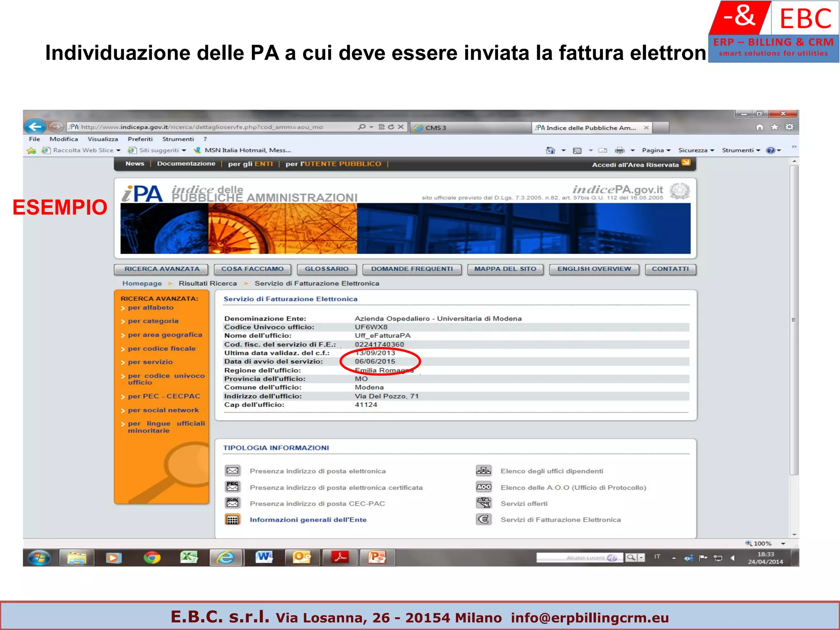Open Google Chrome from the taskbar

pos(152,558)
